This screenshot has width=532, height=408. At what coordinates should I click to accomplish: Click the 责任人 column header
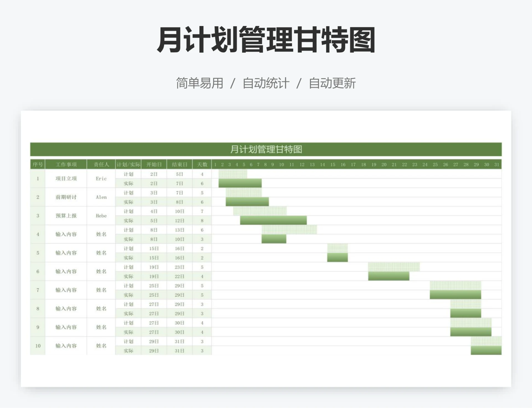point(101,164)
